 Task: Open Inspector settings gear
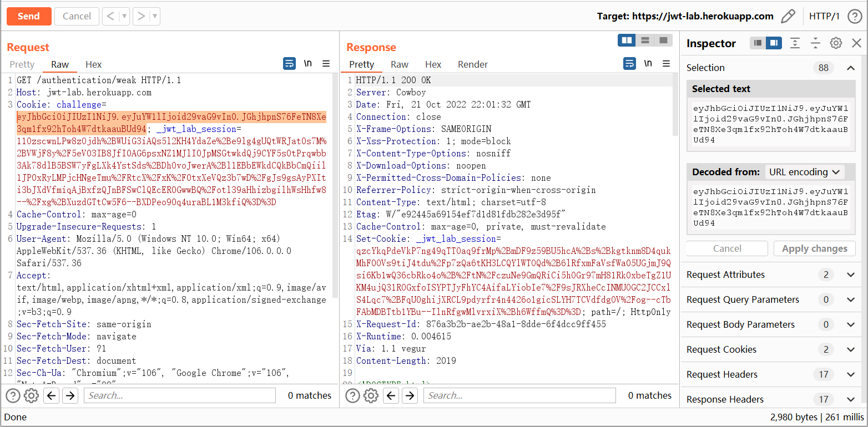[836, 43]
